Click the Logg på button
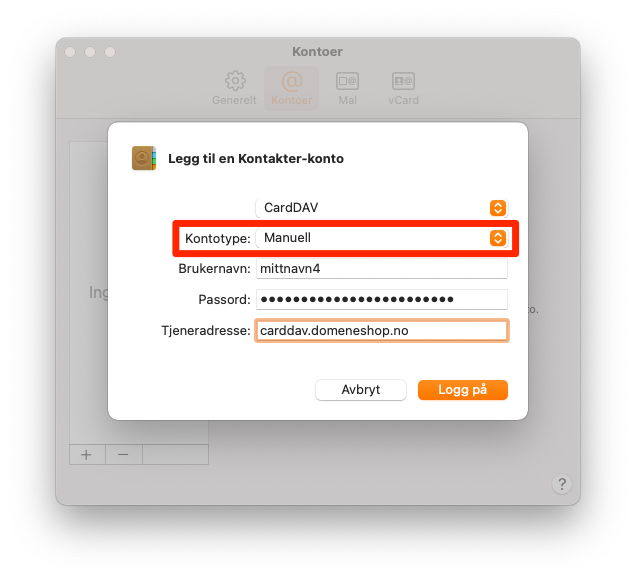 coord(462,390)
